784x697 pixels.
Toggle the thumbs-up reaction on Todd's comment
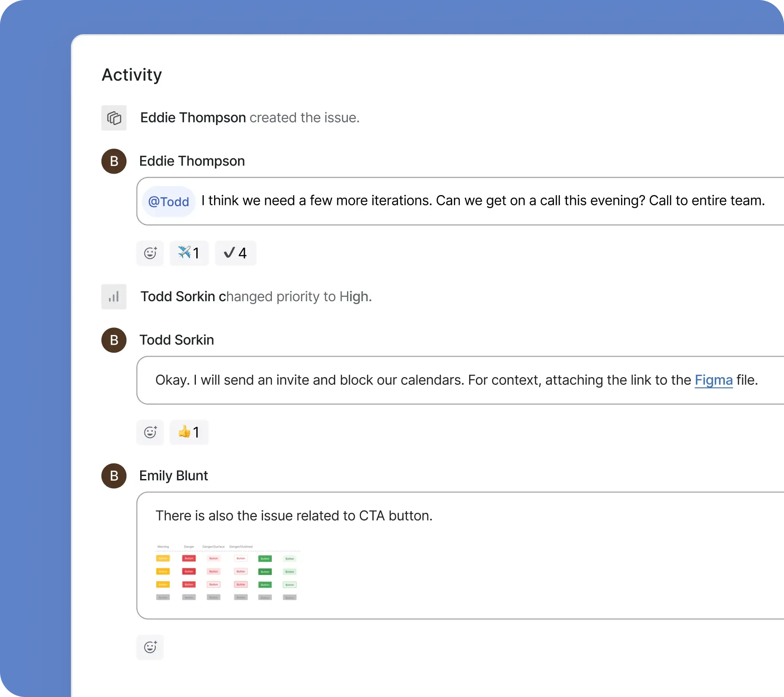[189, 432]
